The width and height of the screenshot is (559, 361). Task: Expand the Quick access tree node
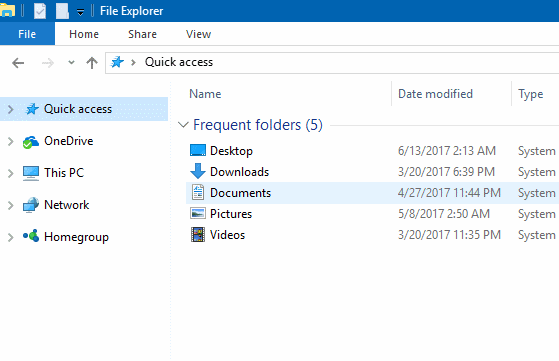(10, 109)
